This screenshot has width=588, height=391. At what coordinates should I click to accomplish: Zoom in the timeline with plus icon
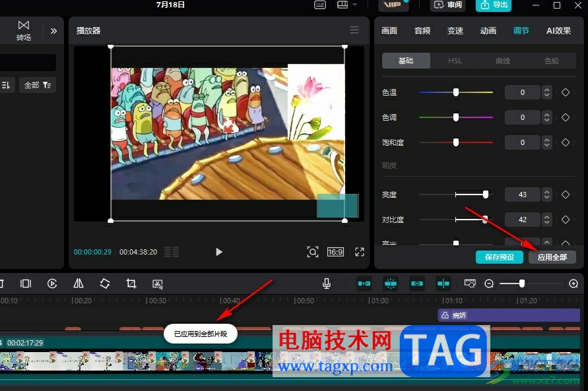pos(573,284)
